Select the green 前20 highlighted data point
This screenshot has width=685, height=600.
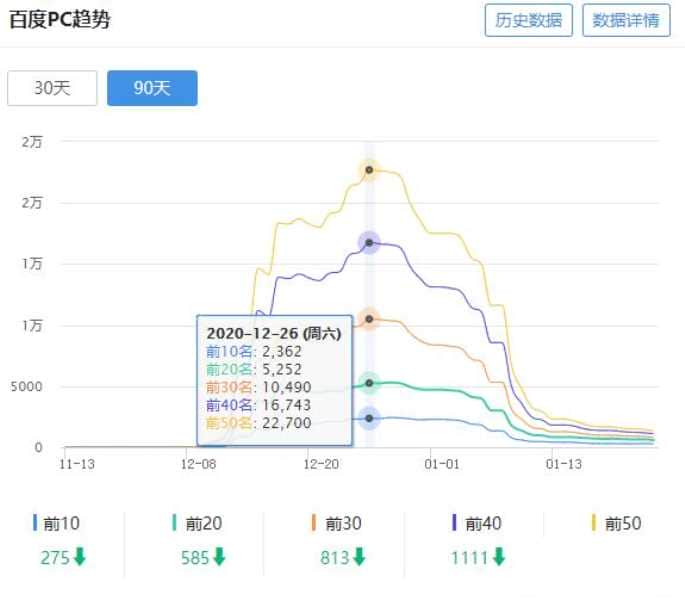tap(369, 383)
